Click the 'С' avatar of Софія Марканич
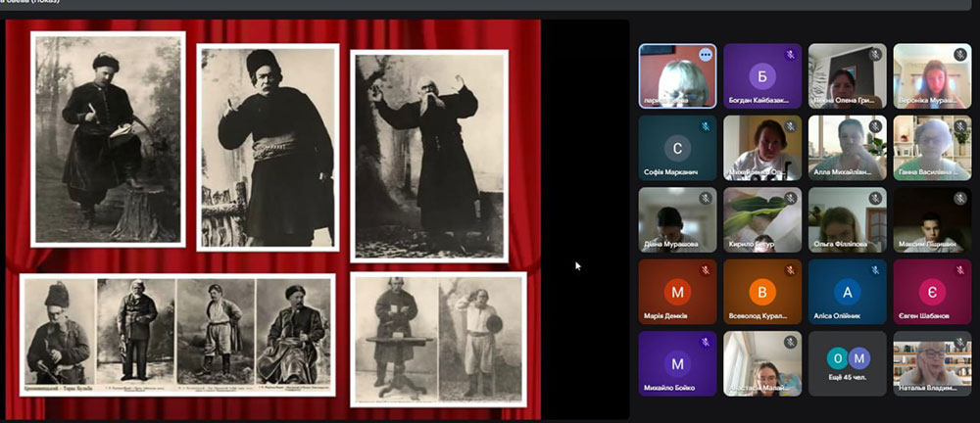980x423 pixels. [677, 148]
